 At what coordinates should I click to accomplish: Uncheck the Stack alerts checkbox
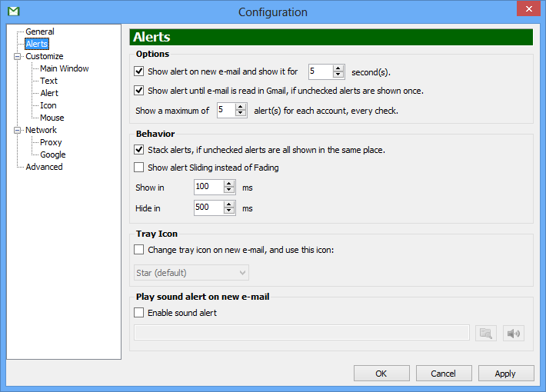(139, 150)
